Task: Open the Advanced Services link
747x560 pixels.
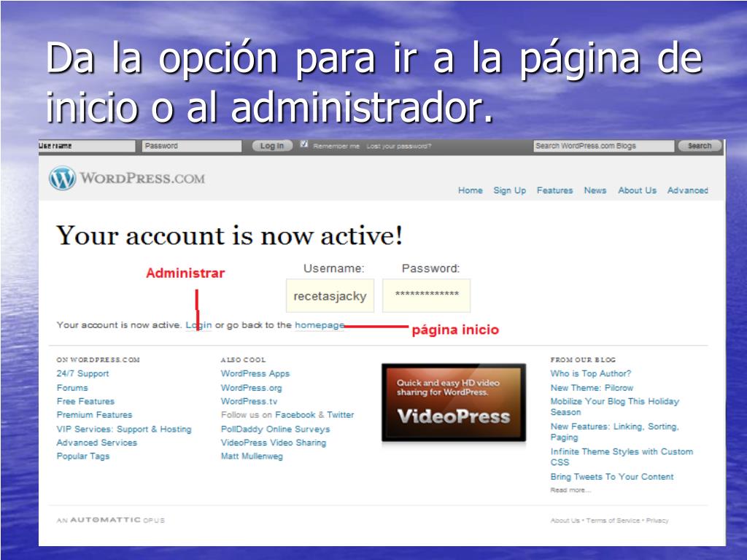Action: [97, 443]
